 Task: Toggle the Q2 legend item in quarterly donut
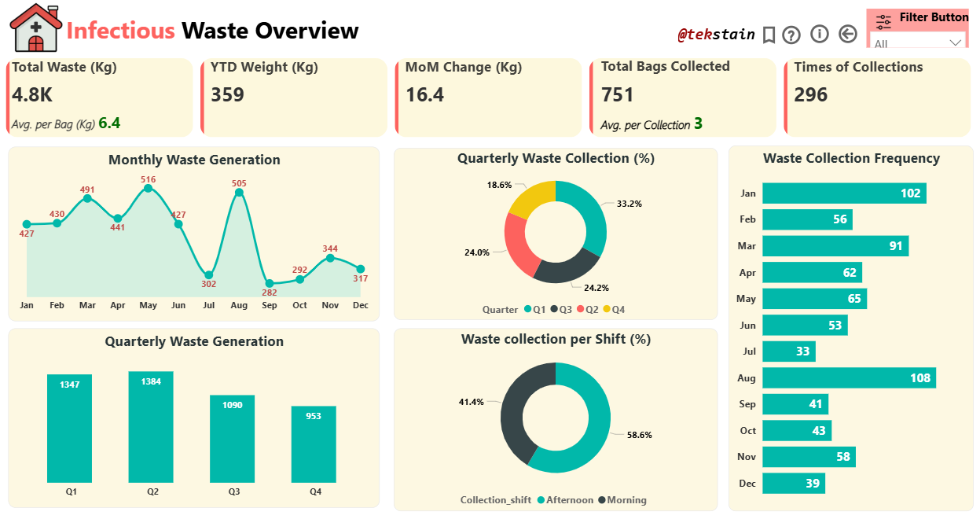pyautogui.click(x=589, y=310)
